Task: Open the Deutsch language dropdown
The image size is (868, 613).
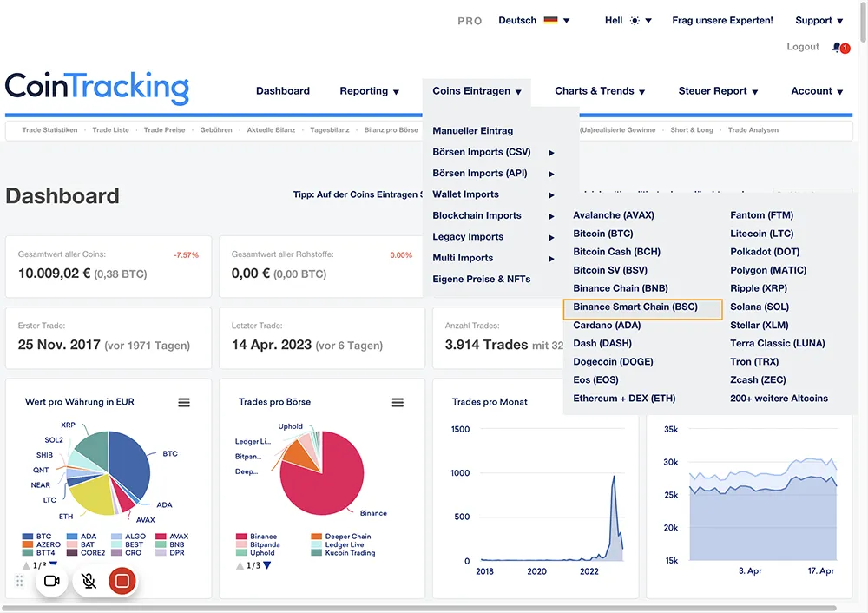Action: pyautogui.click(x=534, y=20)
